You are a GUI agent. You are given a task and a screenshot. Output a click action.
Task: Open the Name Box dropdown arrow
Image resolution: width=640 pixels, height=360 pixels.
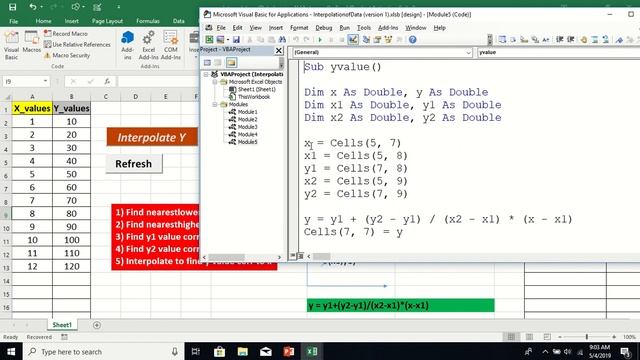pyautogui.click(x=45, y=81)
